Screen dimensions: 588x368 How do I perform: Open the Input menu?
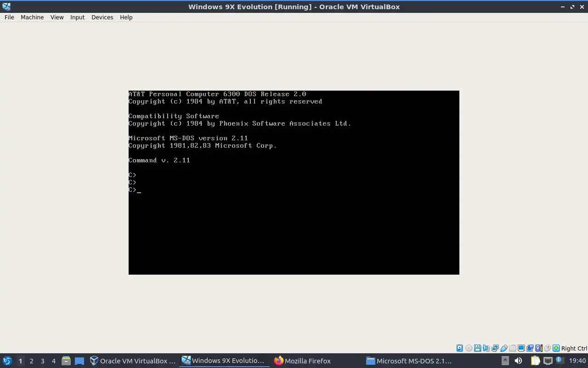(x=77, y=17)
